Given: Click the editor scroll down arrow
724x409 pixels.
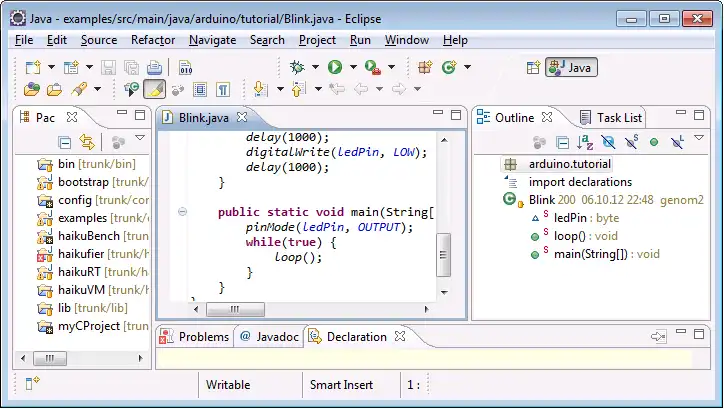Looking at the screenshot, I should pos(444,292).
